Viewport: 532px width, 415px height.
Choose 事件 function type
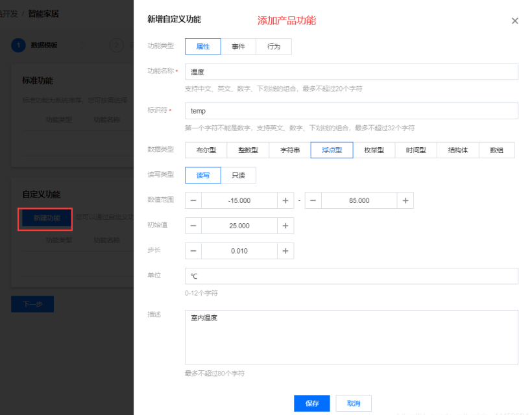click(x=238, y=47)
